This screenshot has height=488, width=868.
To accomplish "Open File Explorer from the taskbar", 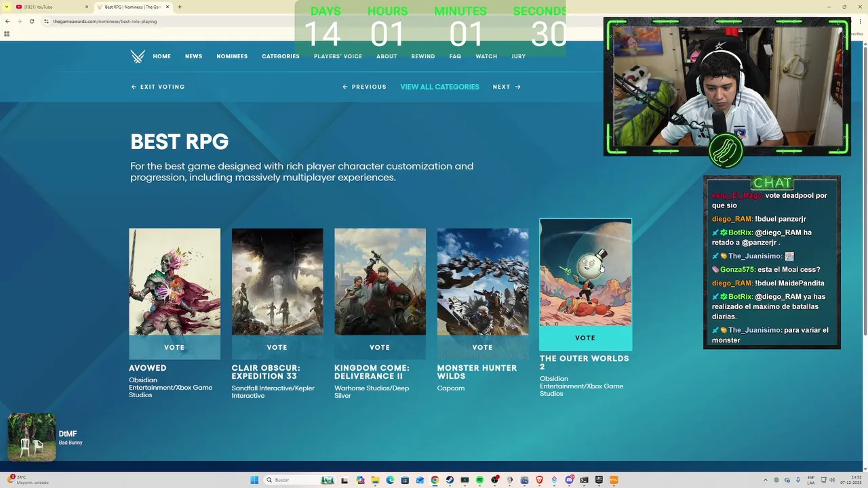I will point(375,480).
